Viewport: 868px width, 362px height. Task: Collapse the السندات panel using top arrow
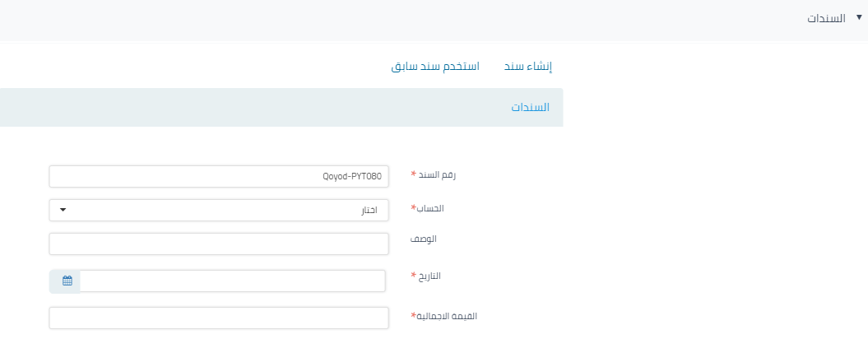click(x=860, y=16)
